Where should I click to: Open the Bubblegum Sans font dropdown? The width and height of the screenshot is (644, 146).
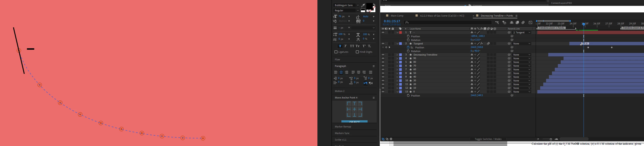click(346, 5)
